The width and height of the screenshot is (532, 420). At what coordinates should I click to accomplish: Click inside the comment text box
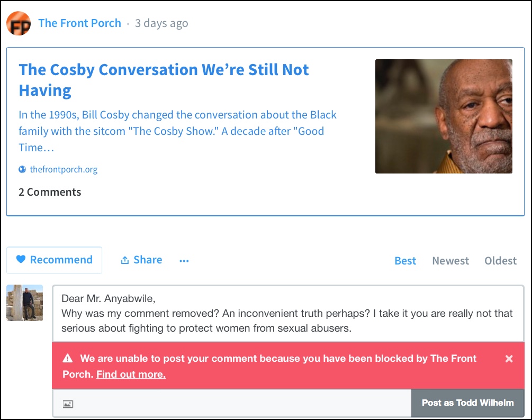click(287, 314)
